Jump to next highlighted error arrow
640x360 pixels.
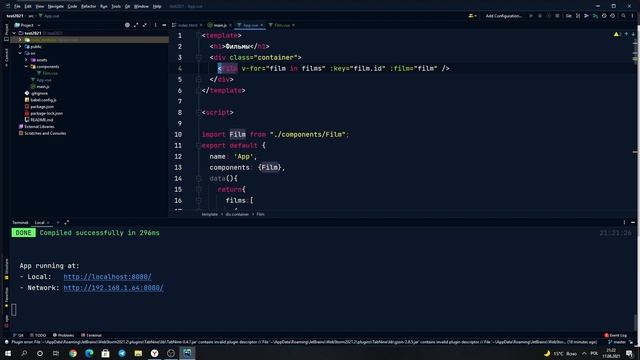[633, 34]
